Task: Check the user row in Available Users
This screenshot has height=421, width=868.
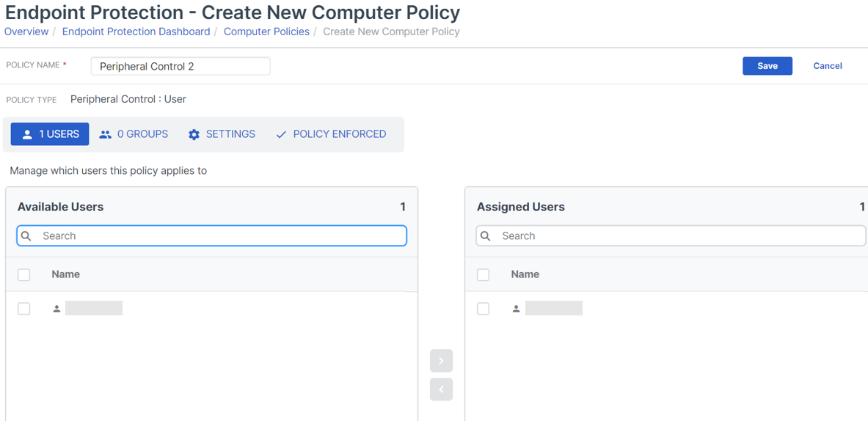Action: [24, 309]
